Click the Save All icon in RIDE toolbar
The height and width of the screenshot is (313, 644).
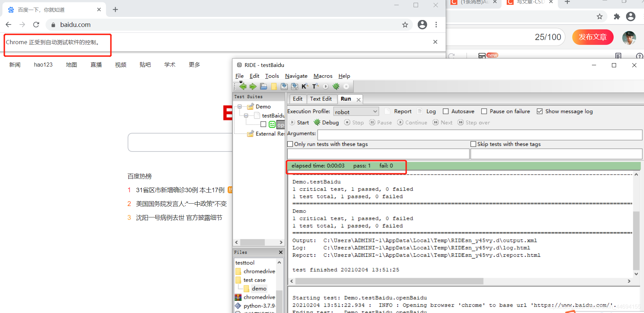coord(295,87)
